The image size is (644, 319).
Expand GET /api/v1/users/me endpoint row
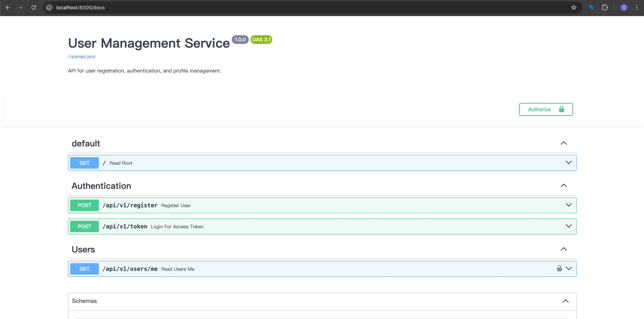[x=568, y=269]
